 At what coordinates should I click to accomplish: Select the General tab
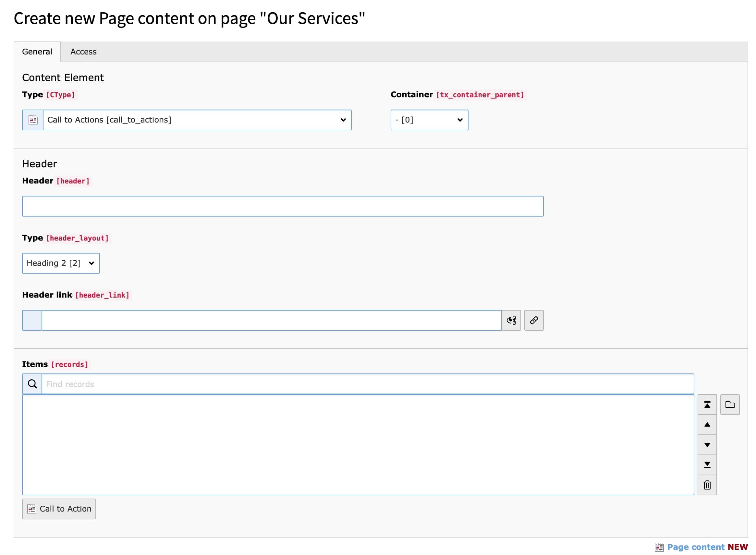(37, 52)
